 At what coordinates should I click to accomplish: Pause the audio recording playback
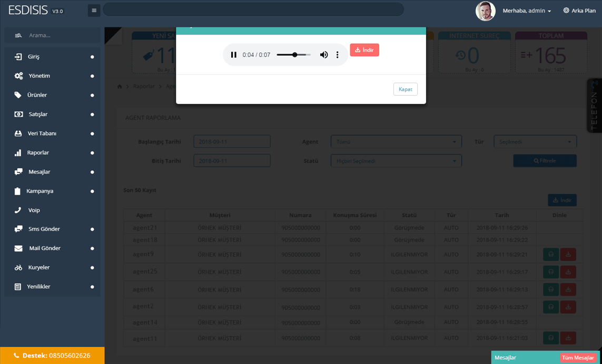point(234,55)
